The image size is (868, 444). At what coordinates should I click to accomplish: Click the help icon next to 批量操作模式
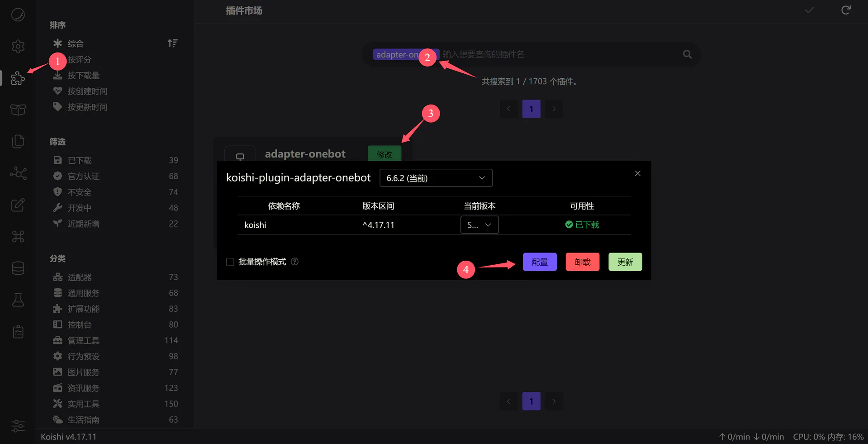pos(294,262)
